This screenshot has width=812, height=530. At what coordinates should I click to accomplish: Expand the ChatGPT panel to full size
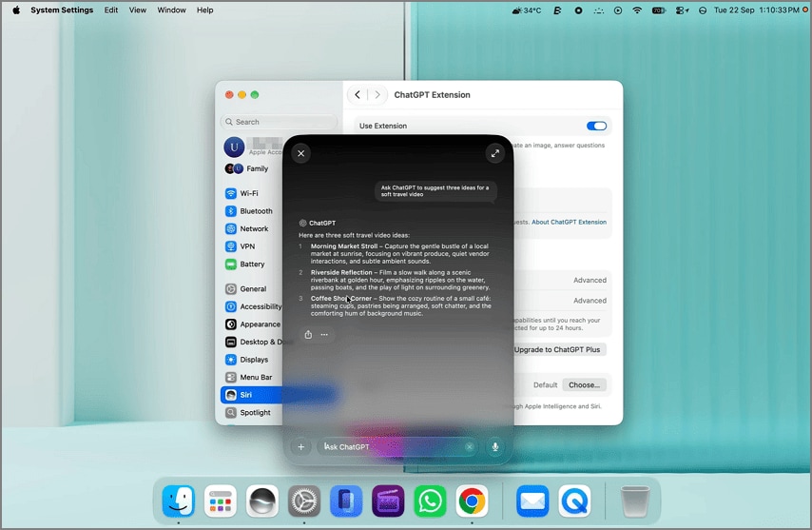tap(495, 153)
